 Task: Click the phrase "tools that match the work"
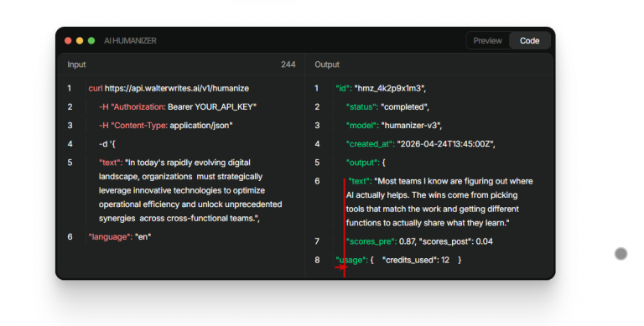(393, 209)
